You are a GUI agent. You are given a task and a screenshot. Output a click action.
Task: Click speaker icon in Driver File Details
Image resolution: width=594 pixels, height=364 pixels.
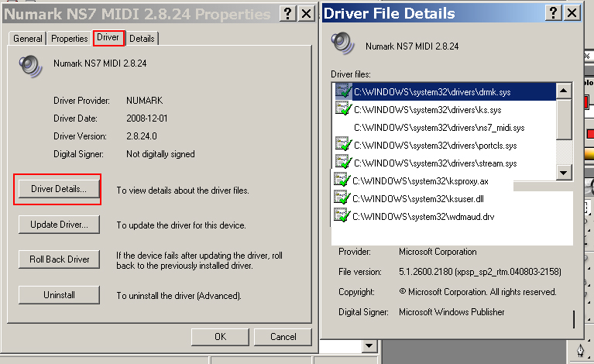[x=342, y=43]
